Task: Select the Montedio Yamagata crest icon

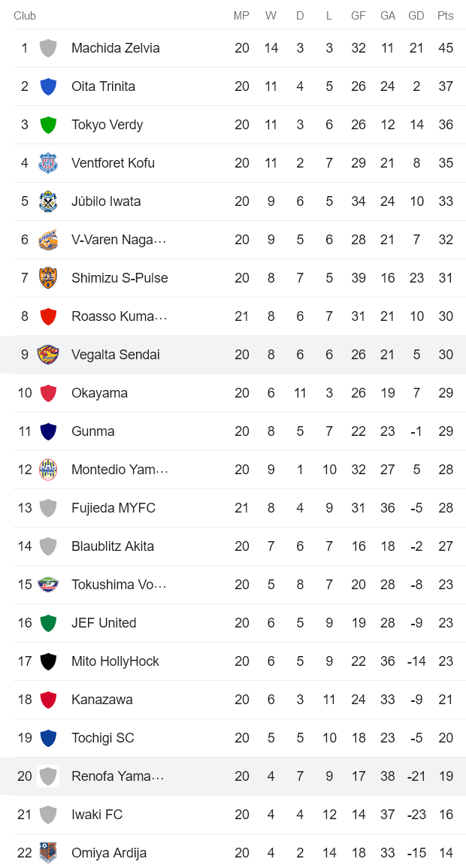Action: click(x=48, y=469)
